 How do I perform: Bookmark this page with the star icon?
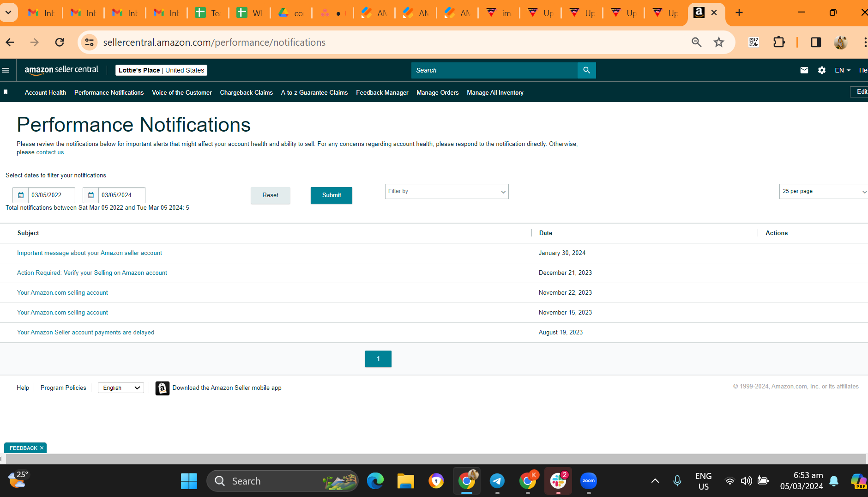click(719, 42)
